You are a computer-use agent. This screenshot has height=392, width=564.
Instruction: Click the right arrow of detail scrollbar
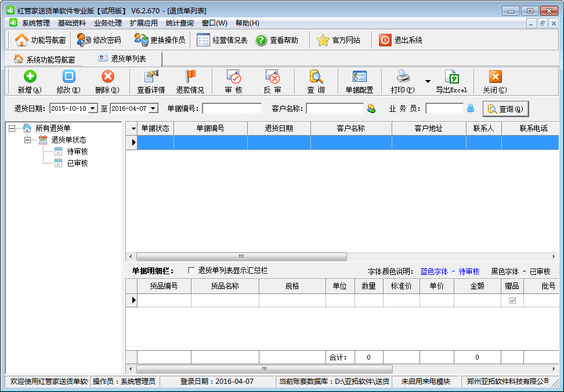click(554, 369)
